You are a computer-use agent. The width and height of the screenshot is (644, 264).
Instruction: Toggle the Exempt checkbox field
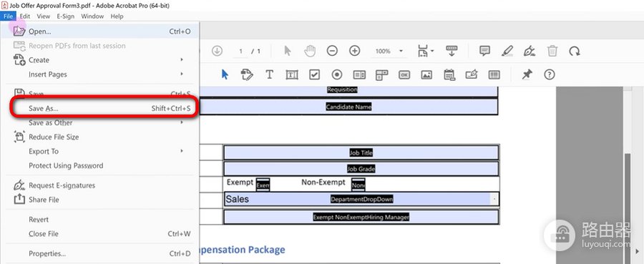tap(263, 185)
